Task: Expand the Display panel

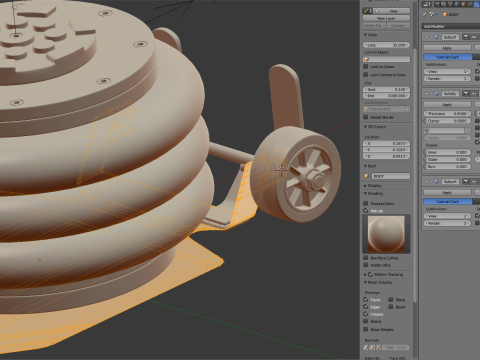Action: [365, 185]
